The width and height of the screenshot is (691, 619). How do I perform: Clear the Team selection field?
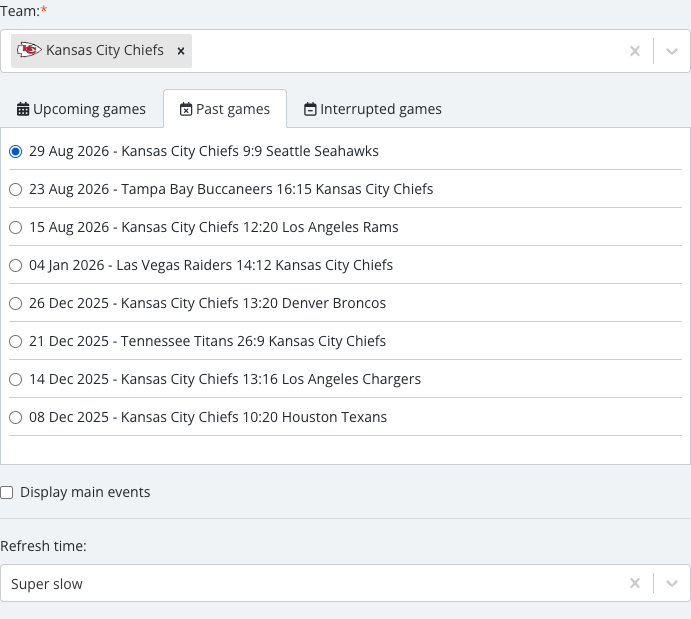tap(635, 51)
